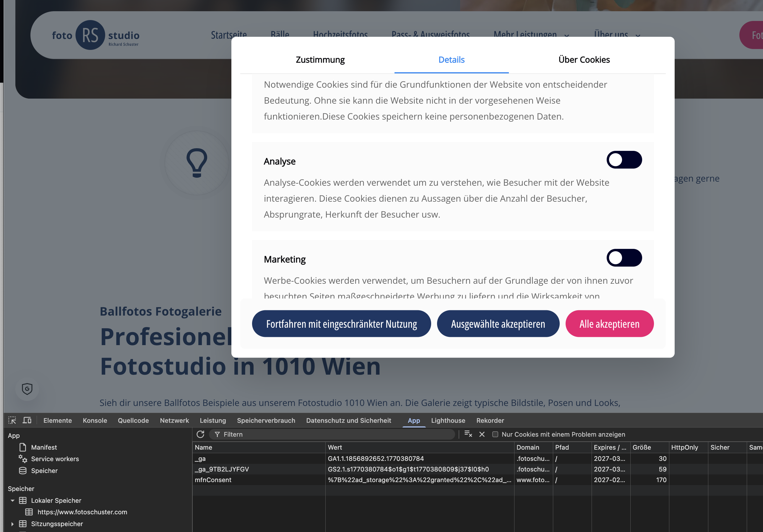Click the shield privacy badge icon
763x532 pixels.
click(27, 389)
